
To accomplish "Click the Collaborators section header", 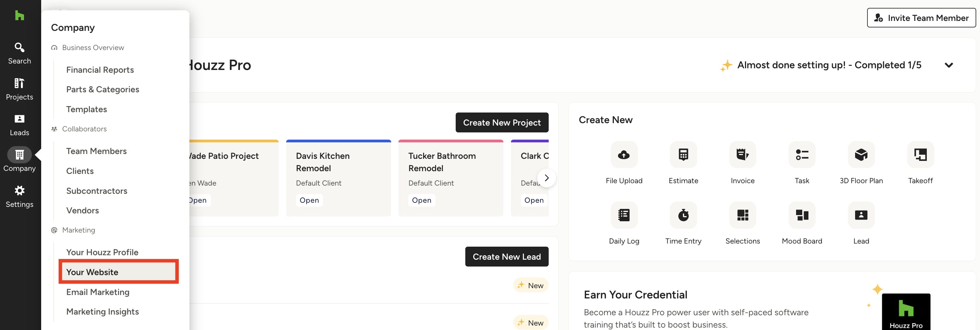I will [x=79, y=129].
